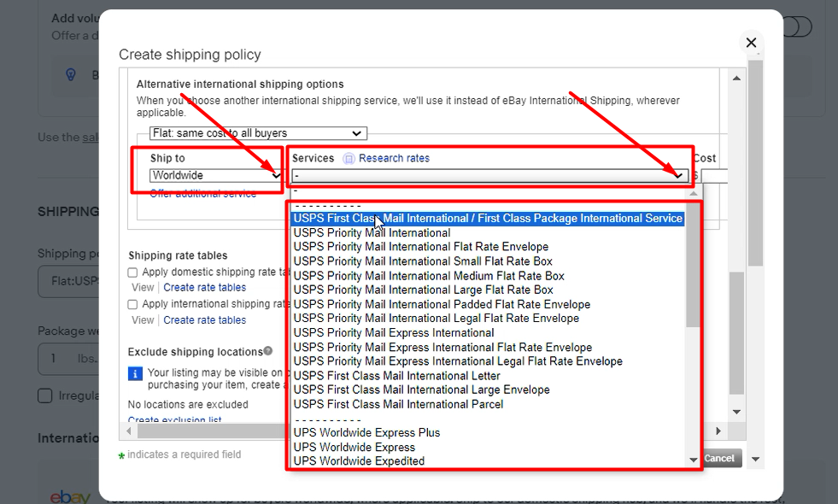Click the form's horizontal scrollbar thumb

[x=211, y=431]
